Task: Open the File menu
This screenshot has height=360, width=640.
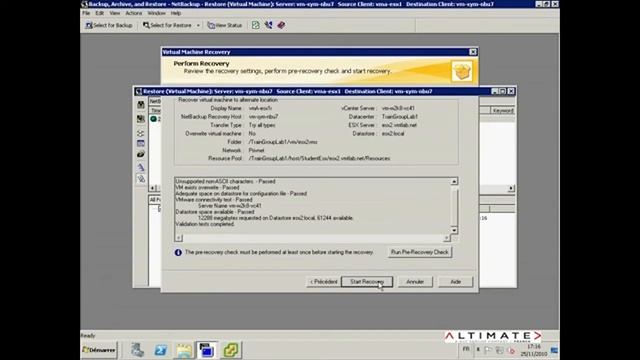Action: (86, 13)
